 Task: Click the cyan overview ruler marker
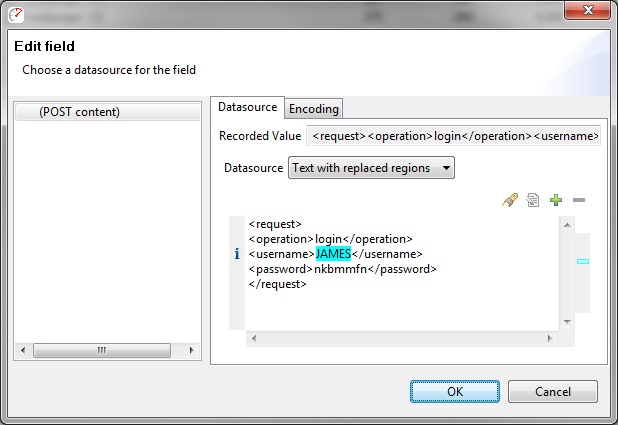coord(583,261)
